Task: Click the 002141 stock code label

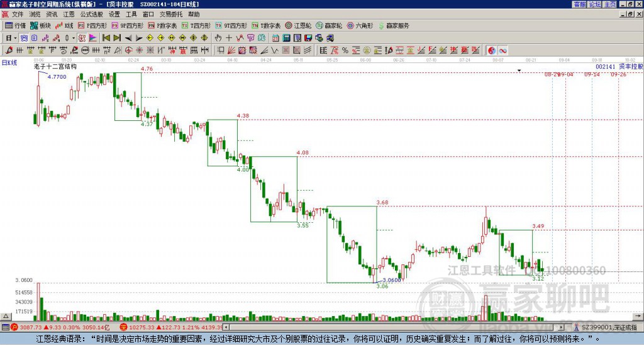Action: [606, 66]
